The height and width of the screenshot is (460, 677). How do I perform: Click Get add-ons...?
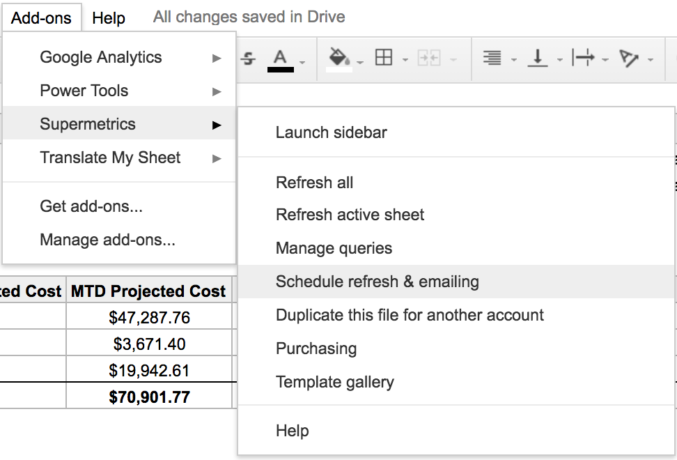click(91, 207)
